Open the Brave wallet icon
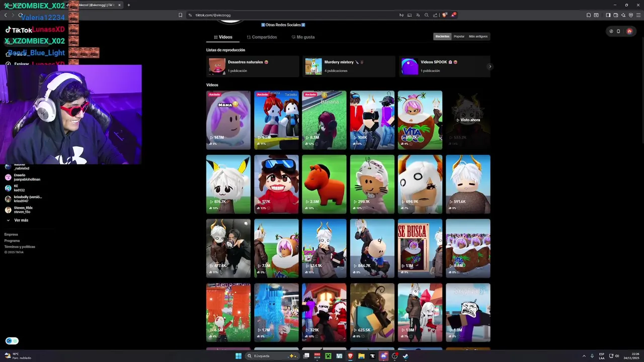 pyautogui.click(x=615, y=15)
